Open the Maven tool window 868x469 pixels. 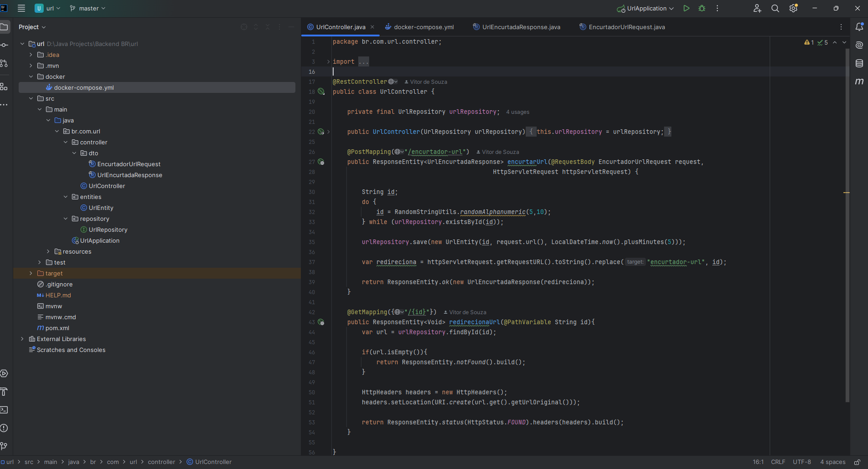coord(859,82)
